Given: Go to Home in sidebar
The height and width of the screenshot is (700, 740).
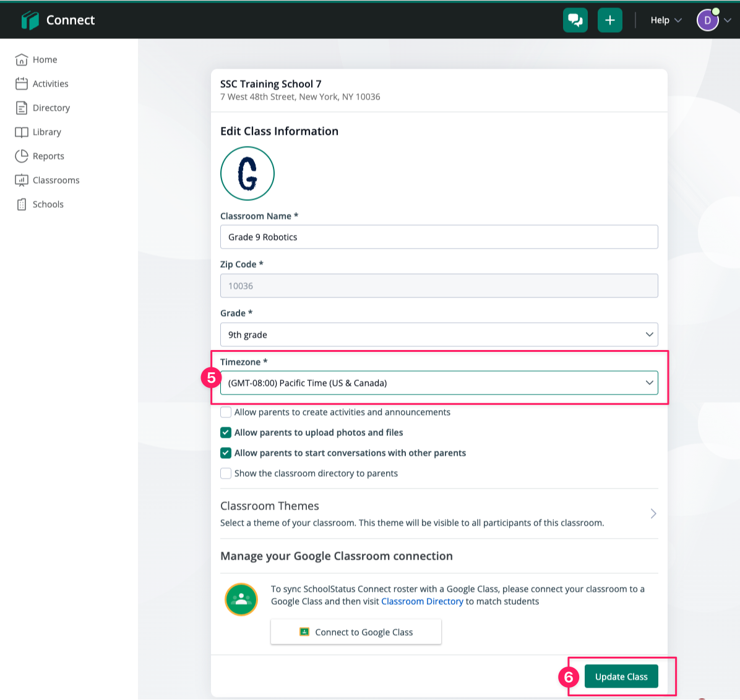Looking at the screenshot, I should pyautogui.click(x=45, y=59).
